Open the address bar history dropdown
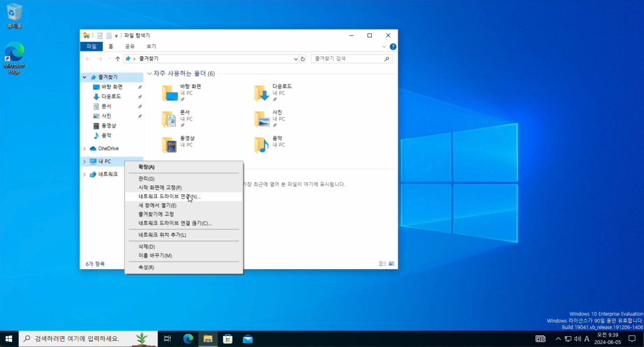Screen dimensions: 644x347 tap(296, 59)
